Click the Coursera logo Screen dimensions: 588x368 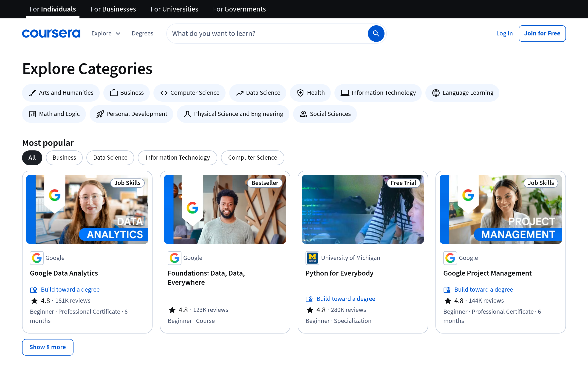(51, 33)
